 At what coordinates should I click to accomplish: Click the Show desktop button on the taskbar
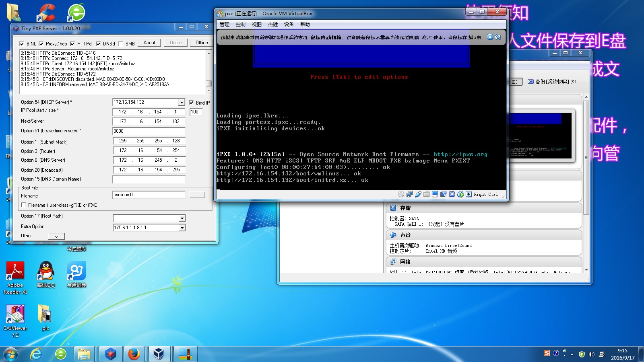click(x=641, y=354)
